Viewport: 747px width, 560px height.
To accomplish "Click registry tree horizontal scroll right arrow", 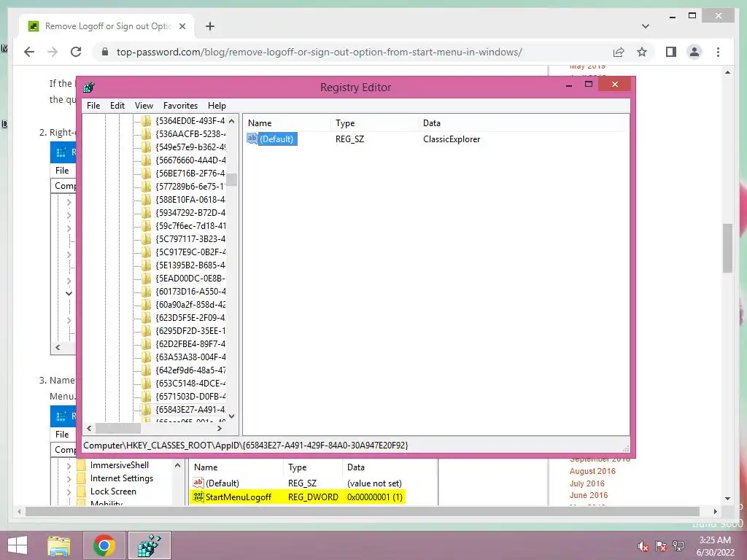I will click(x=219, y=428).
